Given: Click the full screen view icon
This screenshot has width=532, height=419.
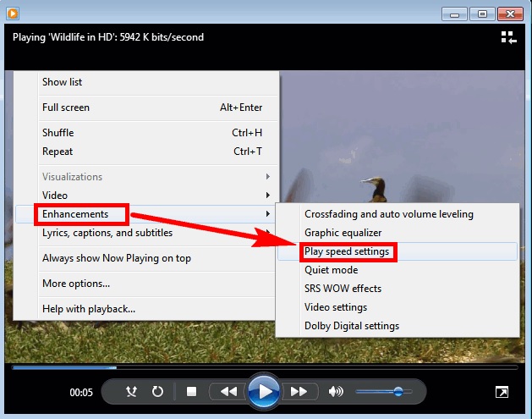Looking at the screenshot, I should pyautogui.click(x=502, y=392).
